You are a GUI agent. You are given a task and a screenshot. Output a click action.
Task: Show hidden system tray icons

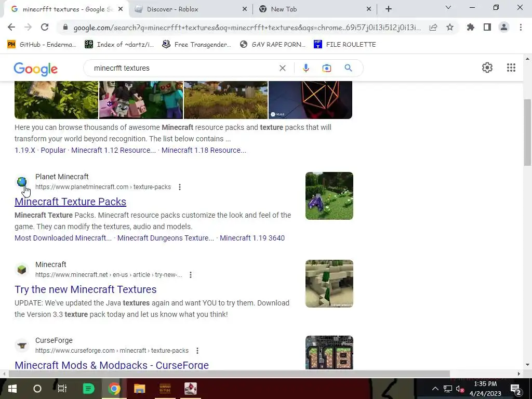[x=435, y=389]
